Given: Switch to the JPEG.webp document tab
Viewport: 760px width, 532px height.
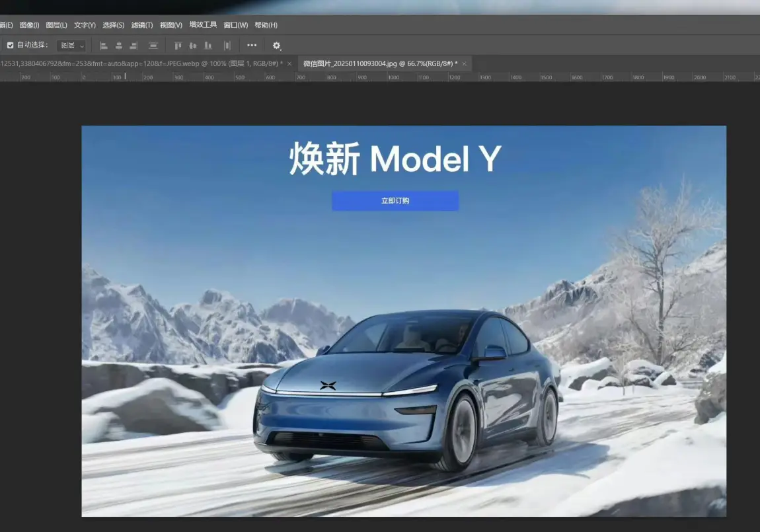Looking at the screenshot, I should [142, 63].
